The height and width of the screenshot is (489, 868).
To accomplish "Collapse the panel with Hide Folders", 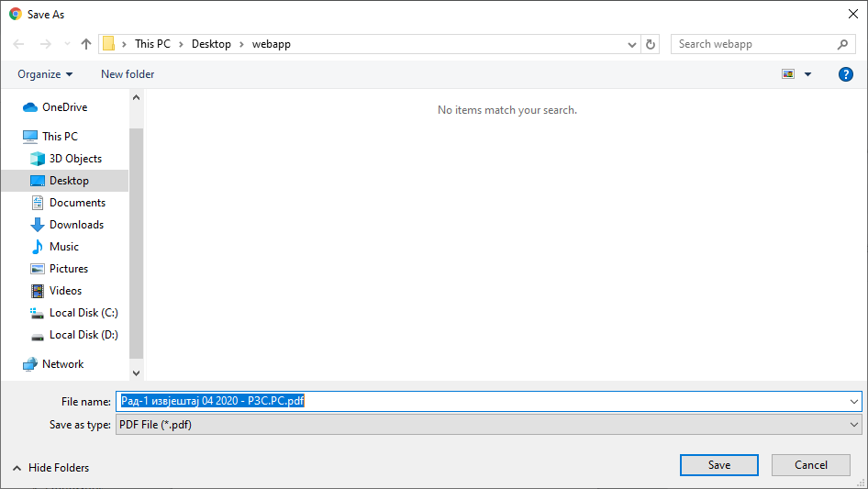I will point(51,468).
